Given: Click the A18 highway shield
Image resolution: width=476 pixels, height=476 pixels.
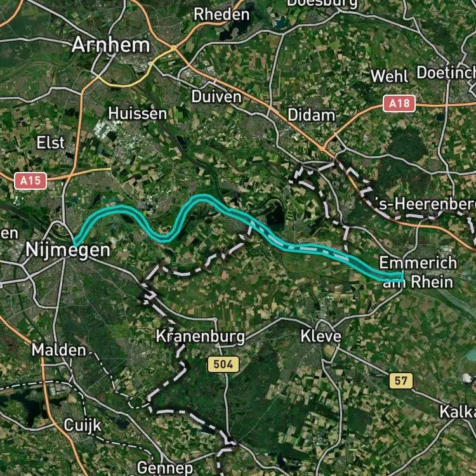Looking at the screenshot, I should click(399, 103).
